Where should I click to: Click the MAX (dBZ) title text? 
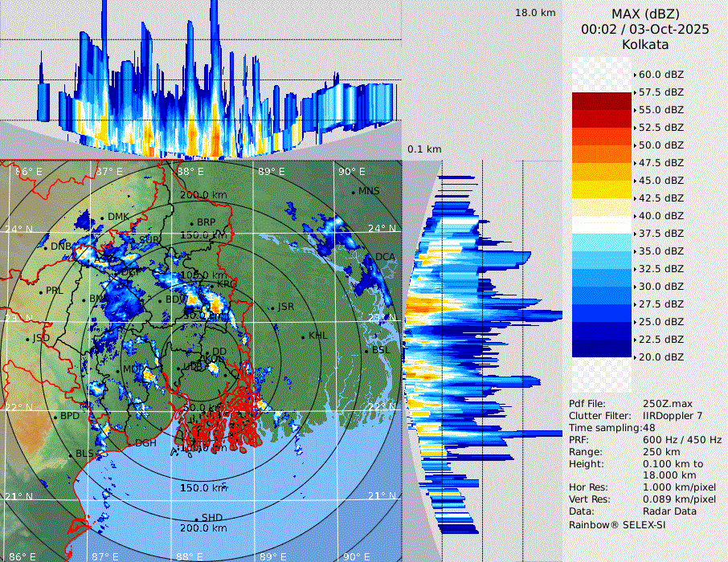[645, 14]
